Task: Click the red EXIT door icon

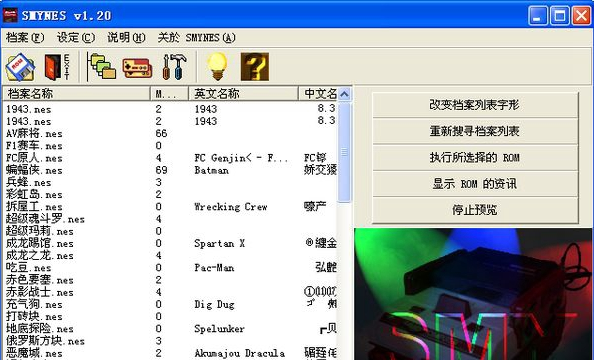Action: pos(57,67)
